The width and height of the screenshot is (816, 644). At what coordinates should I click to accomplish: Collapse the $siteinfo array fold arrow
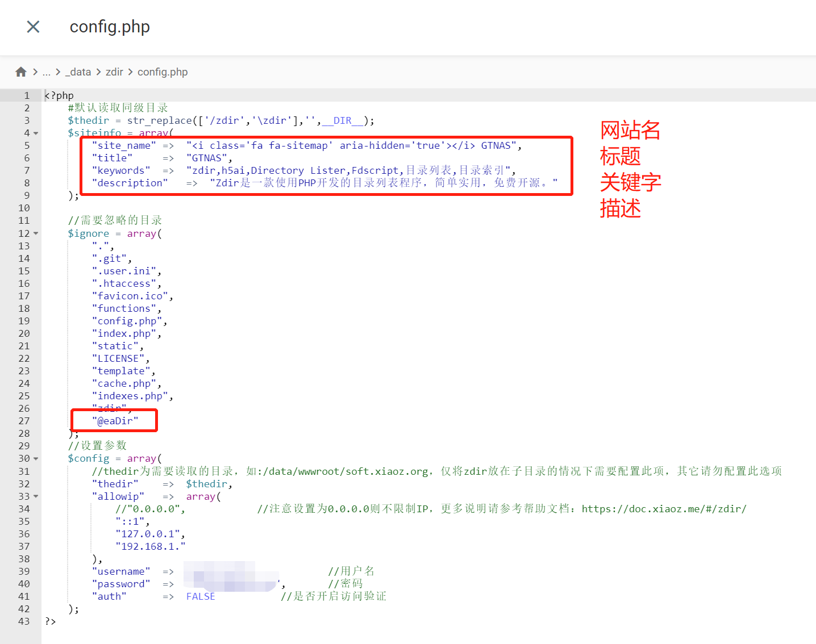tap(36, 133)
